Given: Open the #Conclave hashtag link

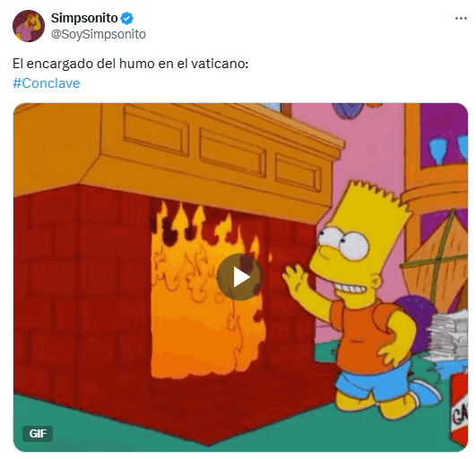Looking at the screenshot, I should coord(46,83).
